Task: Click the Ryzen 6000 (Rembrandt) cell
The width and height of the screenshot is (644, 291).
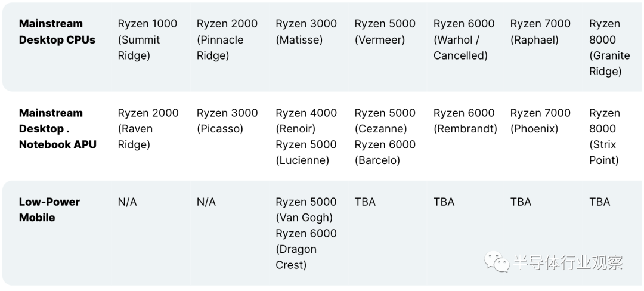Action: click(x=465, y=120)
